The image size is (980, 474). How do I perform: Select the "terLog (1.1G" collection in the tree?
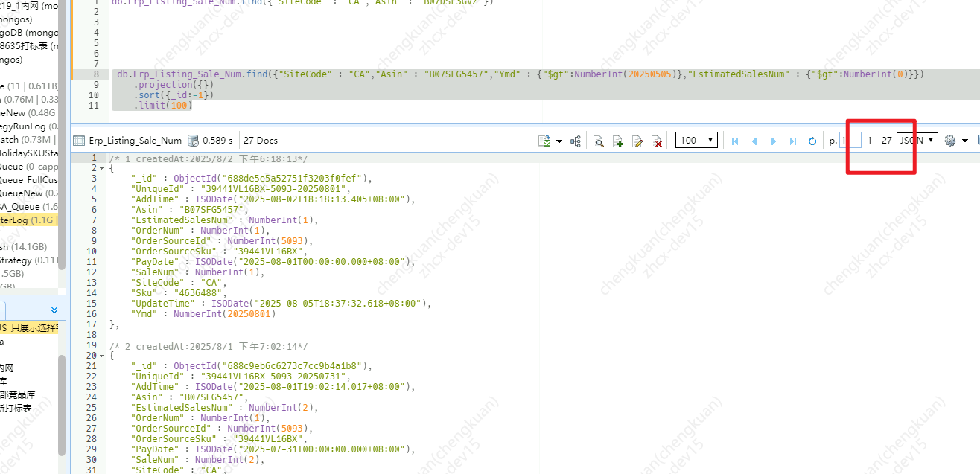pos(29,220)
